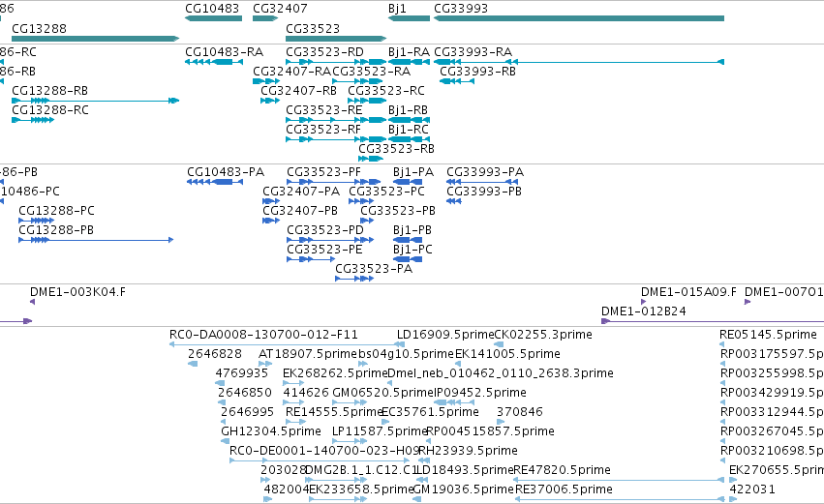The width and height of the screenshot is (824, 504).
Task: Click the EK268262.5prime EST label
Action: point(335,373)
